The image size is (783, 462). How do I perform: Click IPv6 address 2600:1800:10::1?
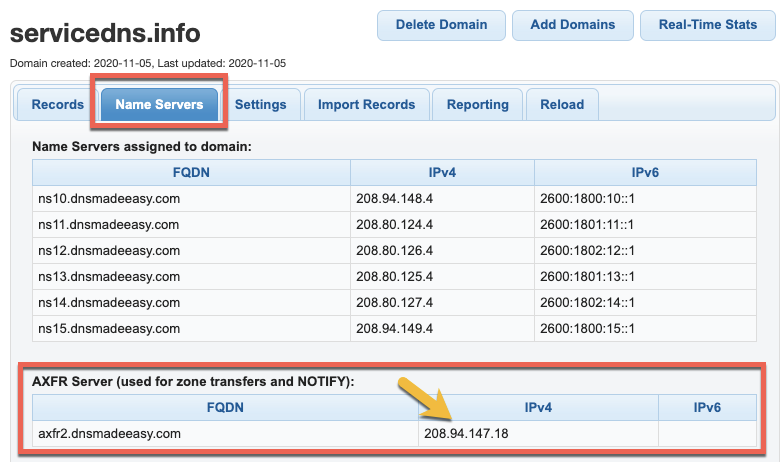587,199
